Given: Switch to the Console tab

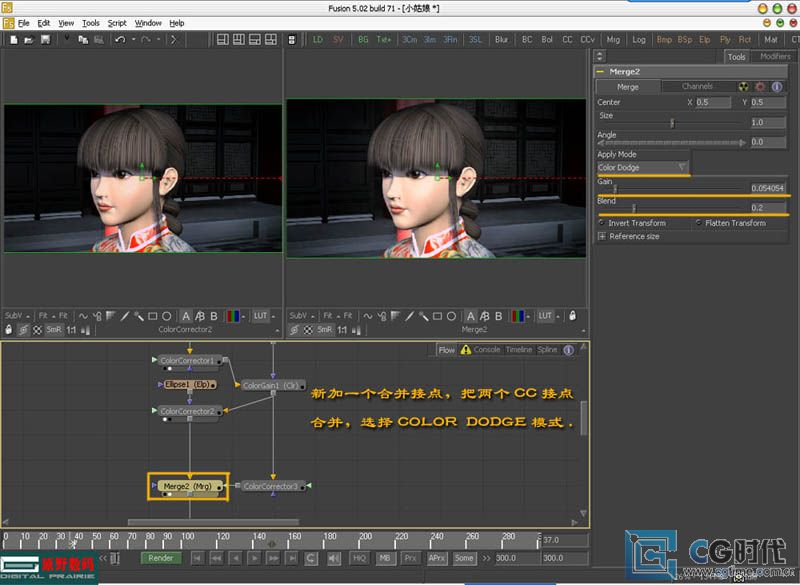Looking at the screenshot, I should tap(487, 350).
